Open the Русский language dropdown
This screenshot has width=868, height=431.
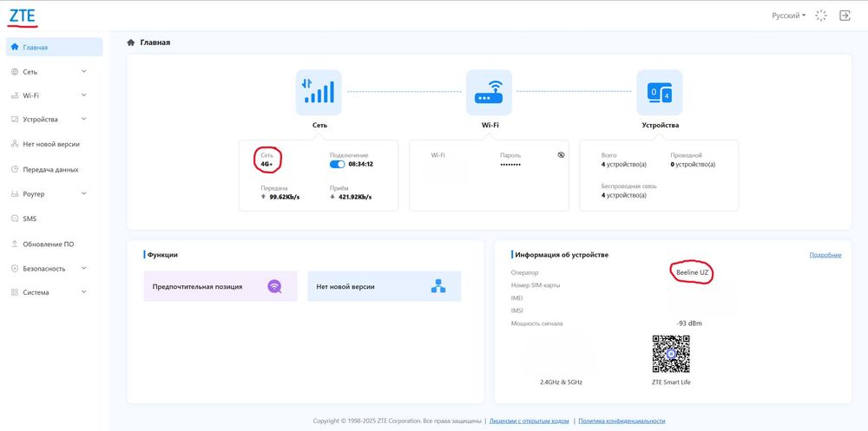pos(789,16)
